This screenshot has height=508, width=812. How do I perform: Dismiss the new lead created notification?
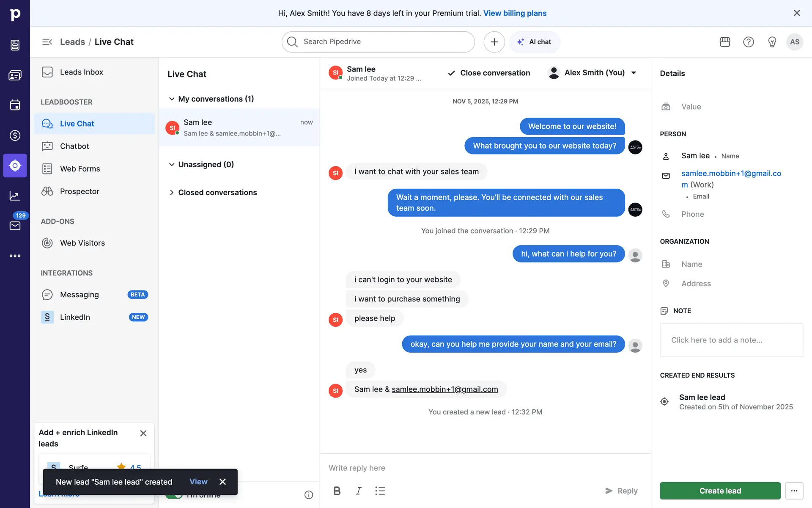click(x=222, y=482)
